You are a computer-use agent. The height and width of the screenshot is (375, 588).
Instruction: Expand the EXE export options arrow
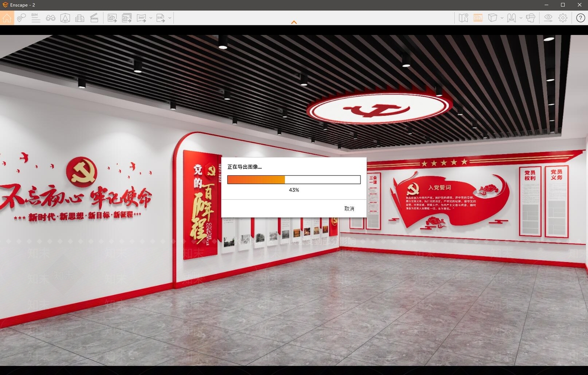click(170, 18)
